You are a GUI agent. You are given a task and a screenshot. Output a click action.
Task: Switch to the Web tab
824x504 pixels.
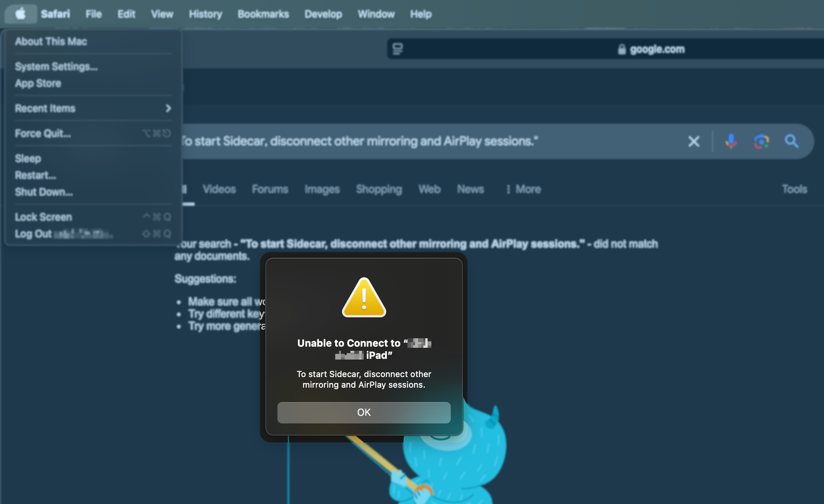[x=429, y=189]
